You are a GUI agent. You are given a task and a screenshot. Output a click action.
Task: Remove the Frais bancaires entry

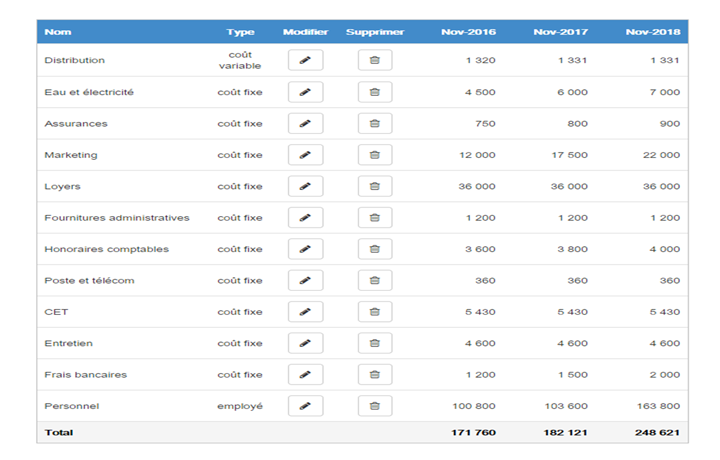[375, 375]
